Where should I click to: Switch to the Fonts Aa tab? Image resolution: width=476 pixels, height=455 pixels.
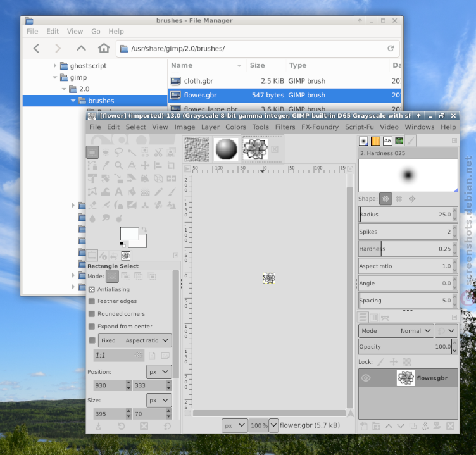[x=387, y=141]
